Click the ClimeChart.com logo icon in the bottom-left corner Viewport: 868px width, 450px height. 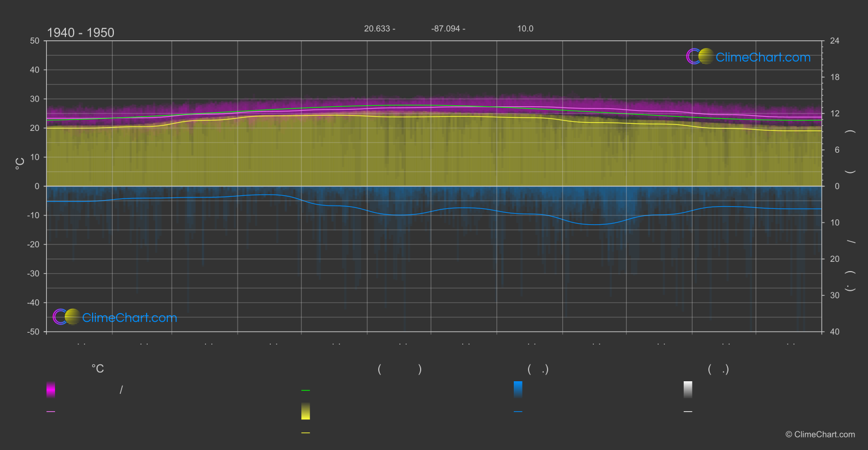[x=67, y=317]
